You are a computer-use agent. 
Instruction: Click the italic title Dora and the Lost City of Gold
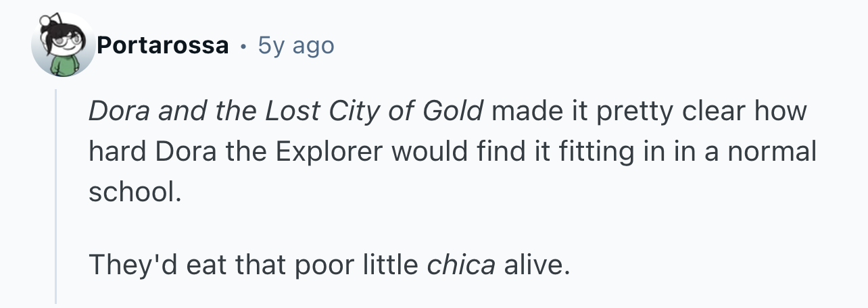click(x=286, y=111)
